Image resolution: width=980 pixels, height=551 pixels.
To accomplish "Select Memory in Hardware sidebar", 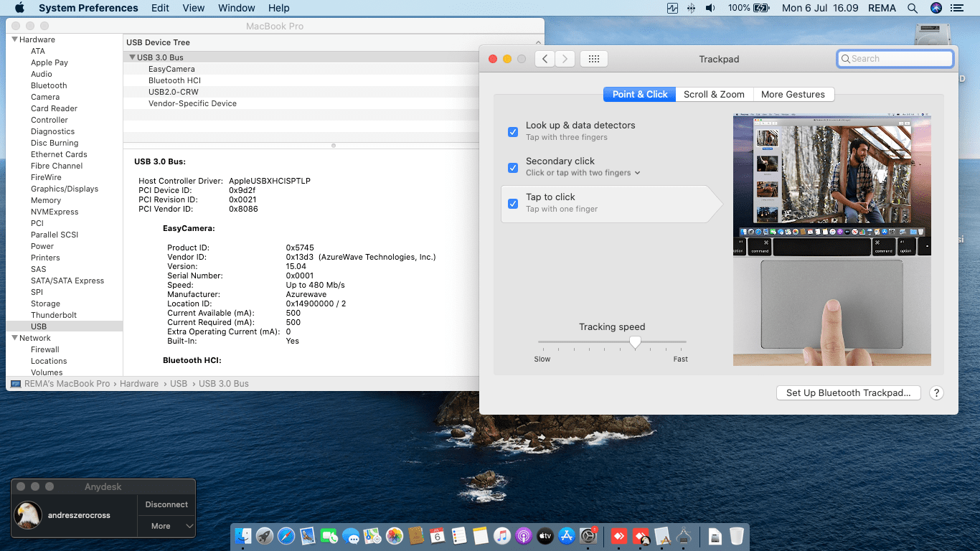I will click(x=46, y=200).
